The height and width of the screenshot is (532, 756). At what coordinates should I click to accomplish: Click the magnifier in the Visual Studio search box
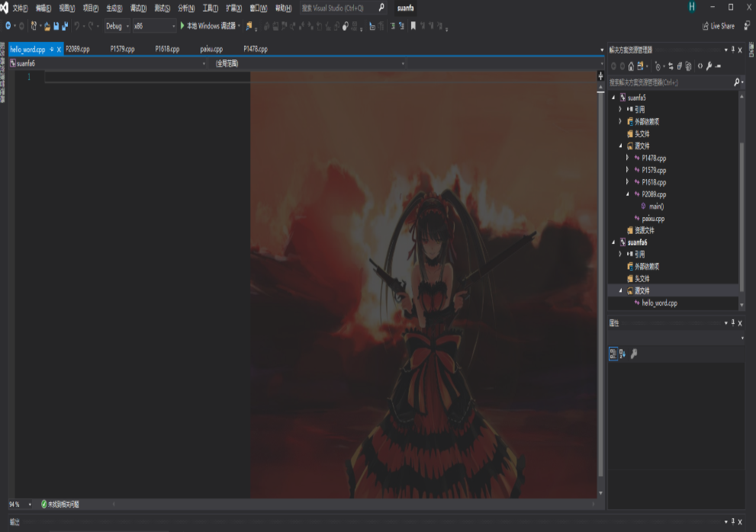point(381,8)
